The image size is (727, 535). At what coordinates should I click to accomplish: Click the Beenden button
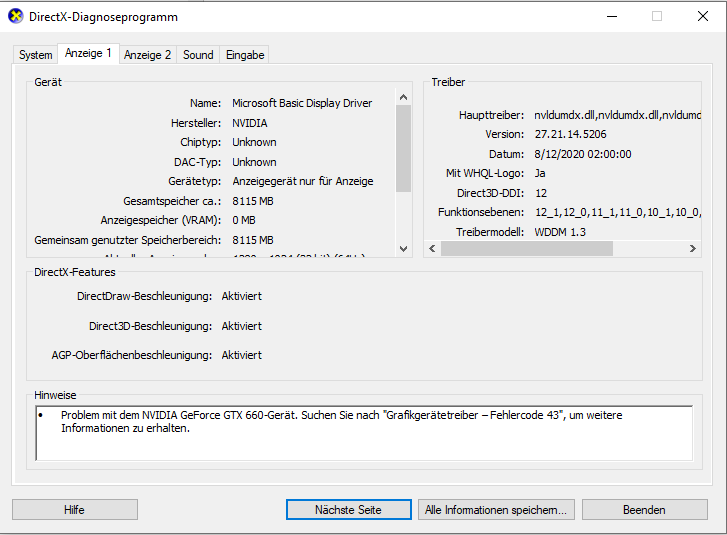[644, 510]
